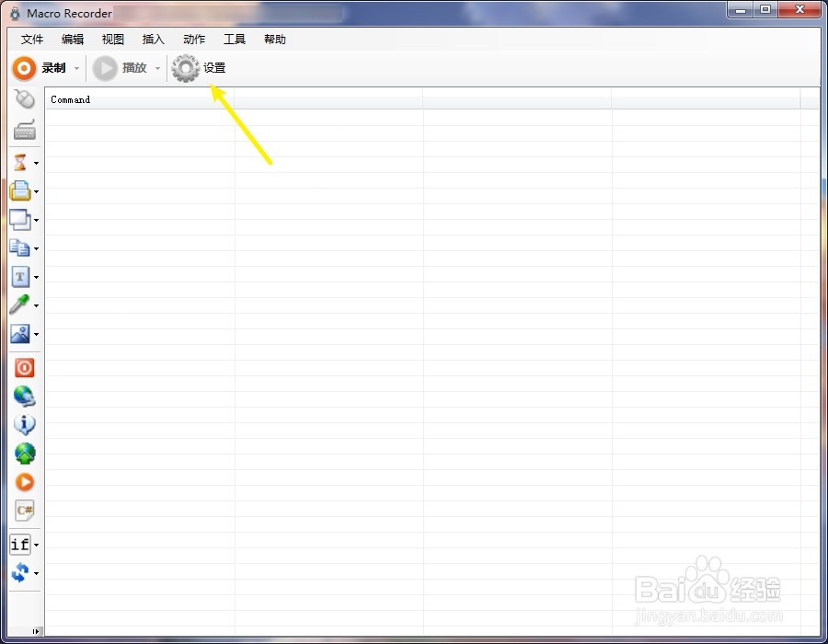Image resolution: width=828 pixels, height=644 pixels.
Task: Open the 工具 menu
Action: click(x=235, y=40)
